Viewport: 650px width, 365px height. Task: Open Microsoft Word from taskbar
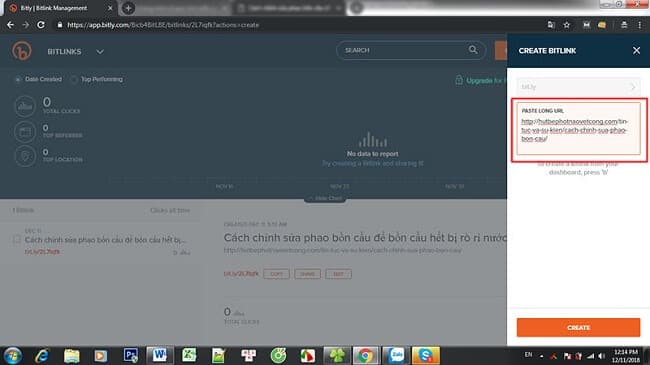[160, 355]
